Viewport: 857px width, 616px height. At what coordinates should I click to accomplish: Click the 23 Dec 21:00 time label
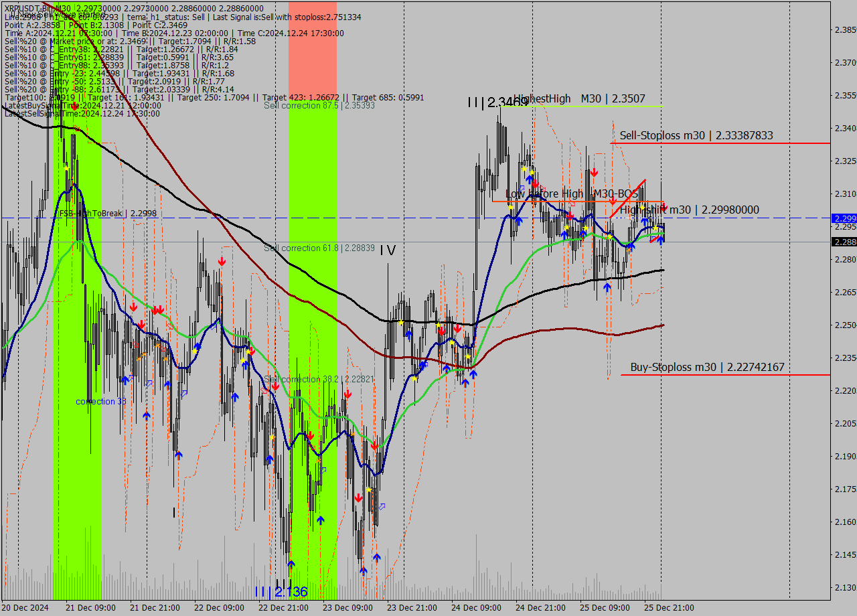[412, 607]
